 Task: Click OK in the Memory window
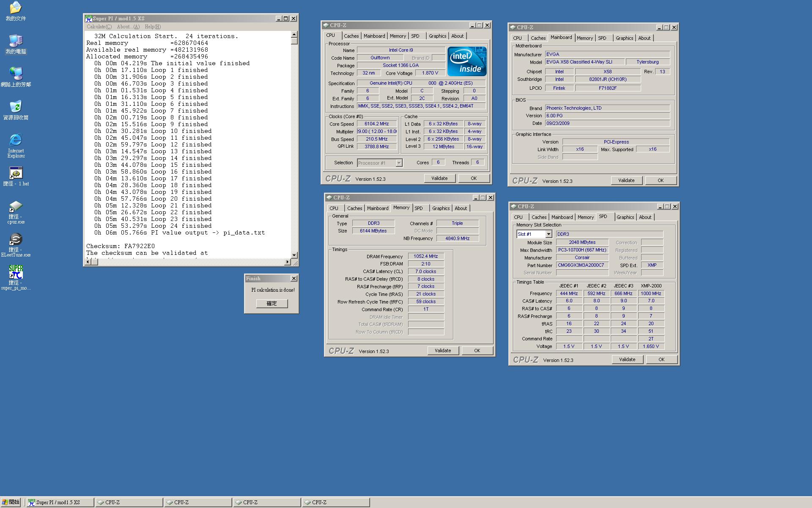[477, 351]
